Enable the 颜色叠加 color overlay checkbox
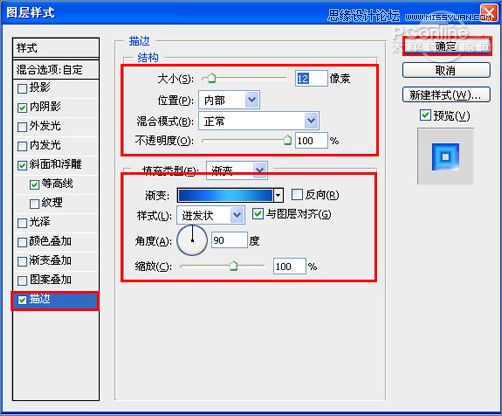Screen dimensions: 502x416 pyautogui.click(x=22, y=242)
